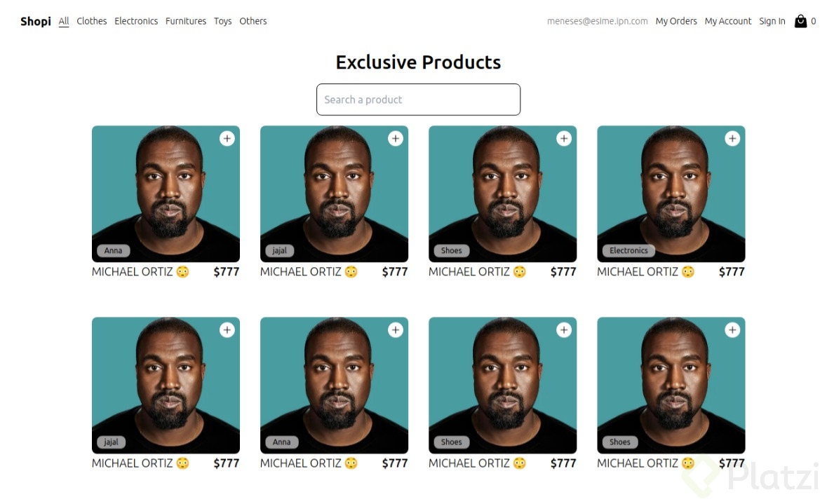Screen dimensions: 827x504
Task: Open My Orders page
Action: pos(676,21)
